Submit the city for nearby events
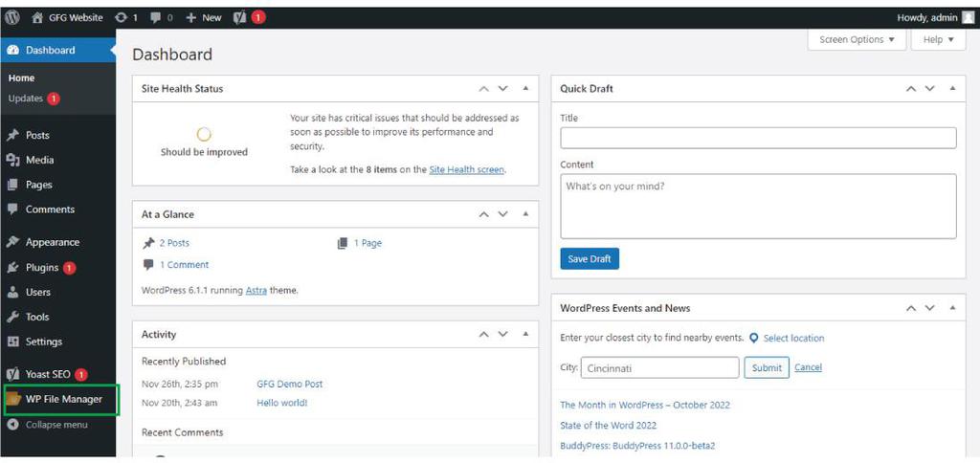980x463 pixels. pos(767,367)
